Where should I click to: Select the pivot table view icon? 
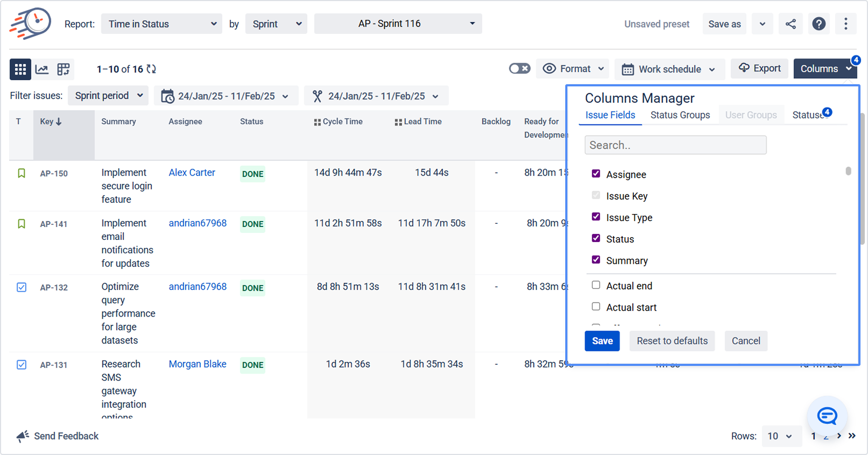point(63,69)
